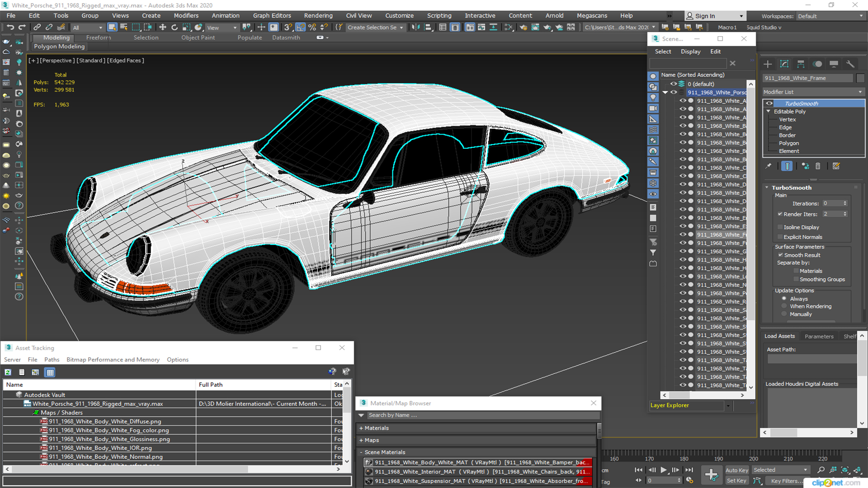Check Separate by Smoothing Groups
Screen dimensions: 868x488
click(x=796, y=280)
